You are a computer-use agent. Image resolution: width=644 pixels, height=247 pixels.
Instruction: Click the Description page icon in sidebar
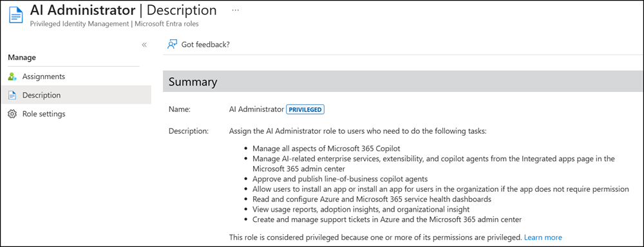click(x=12, y=95)
